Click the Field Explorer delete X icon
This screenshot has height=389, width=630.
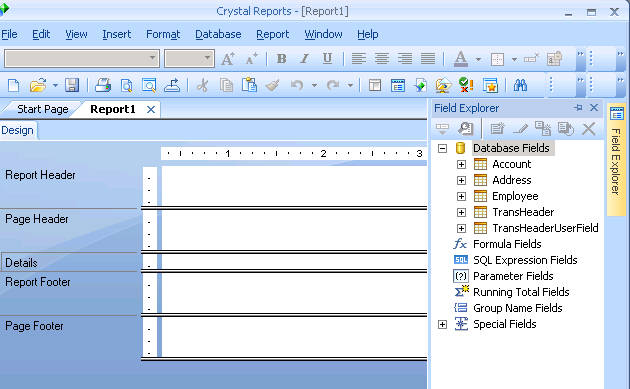click(x=589, y=129)
